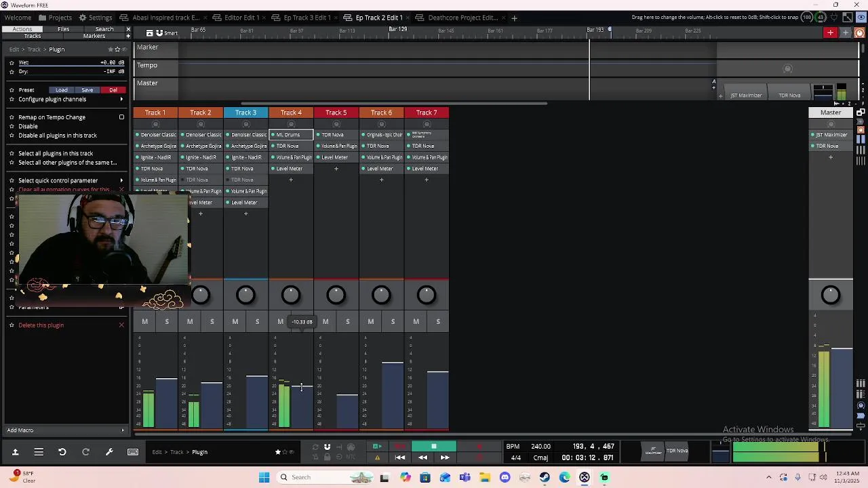Click the Windows taskbar Search box

325,477
